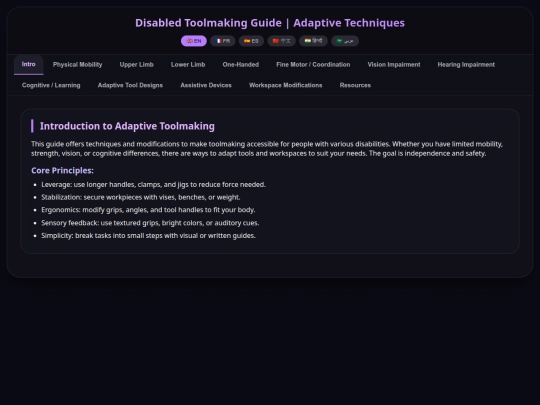The width and height of the screenshot is (540, 405).
Task: Click the 'Sensory feedback: use textured grips' bullet
Action: point(150,223)
